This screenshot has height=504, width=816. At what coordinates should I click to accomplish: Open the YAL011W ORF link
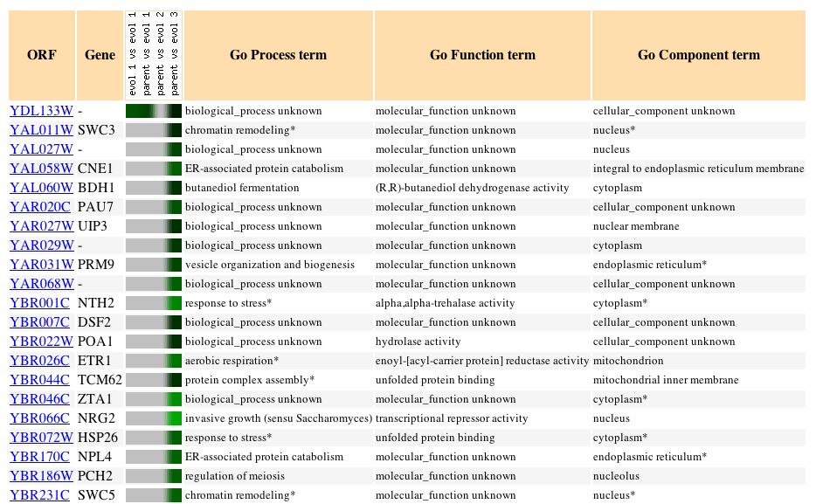click(41, 130)
